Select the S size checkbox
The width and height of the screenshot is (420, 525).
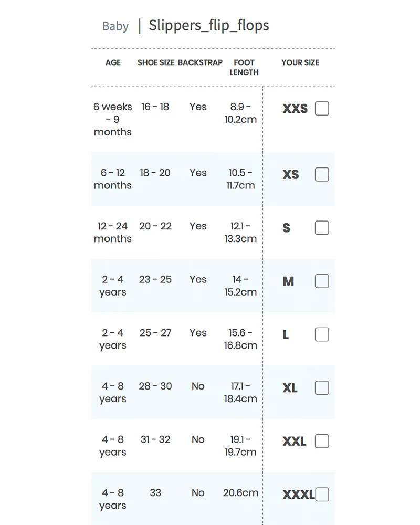[x=322, y=228]
